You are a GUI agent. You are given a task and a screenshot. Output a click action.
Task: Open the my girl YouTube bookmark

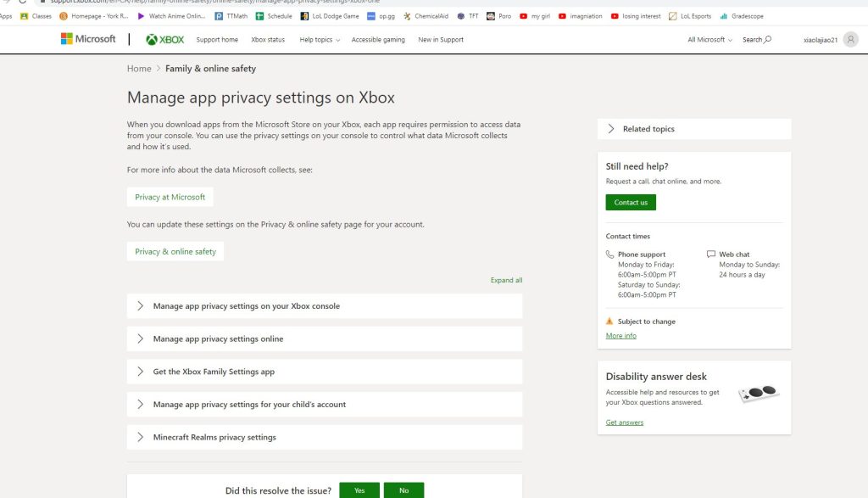[x=535, y=16]
